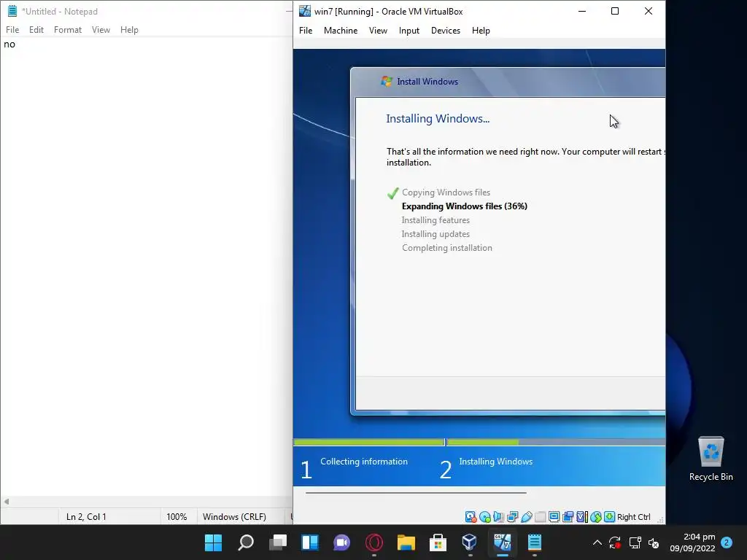
Task: Open Notepad's Help menu
Action: coord(129,29)
